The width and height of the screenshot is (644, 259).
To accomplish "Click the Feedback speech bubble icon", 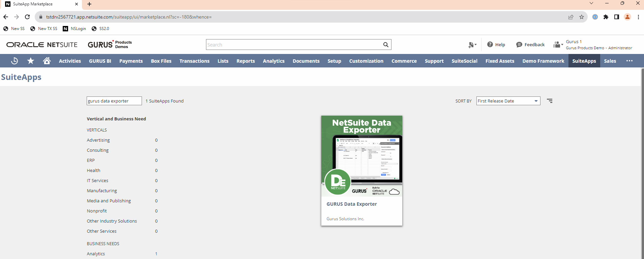I will pos(519,45).
